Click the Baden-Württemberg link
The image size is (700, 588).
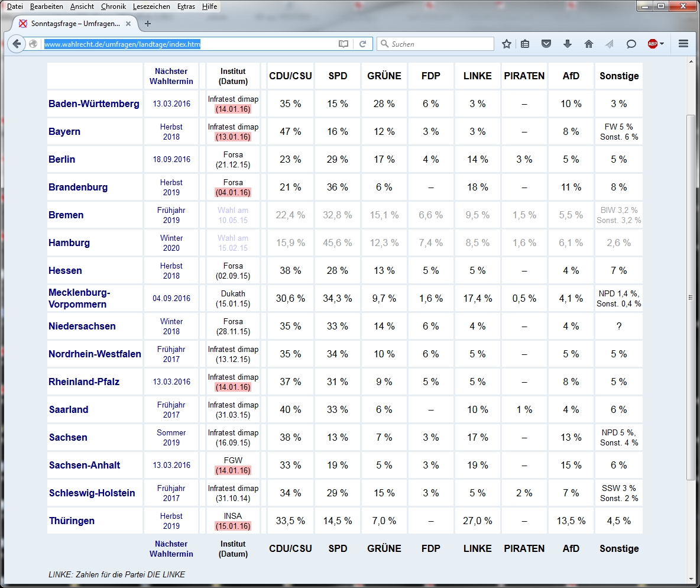[94, 104]
